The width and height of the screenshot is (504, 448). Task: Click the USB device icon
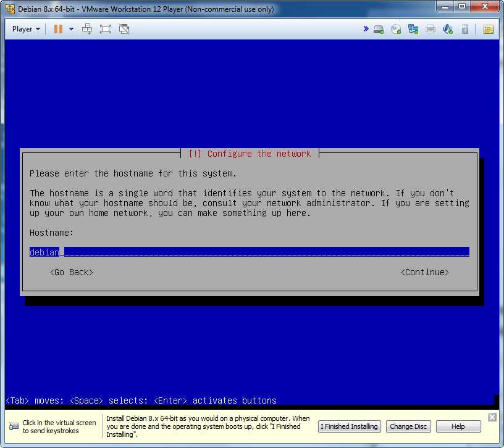(465, 29)
